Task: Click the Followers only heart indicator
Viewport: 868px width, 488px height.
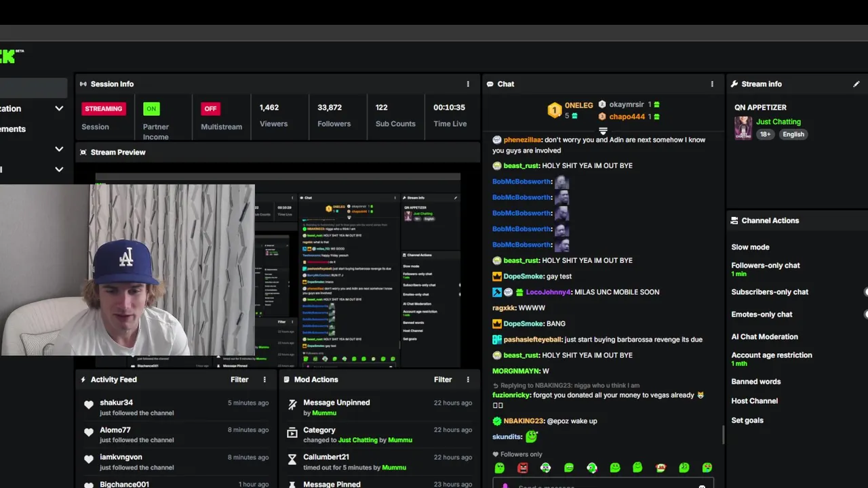Action: [x=496, y=454]
